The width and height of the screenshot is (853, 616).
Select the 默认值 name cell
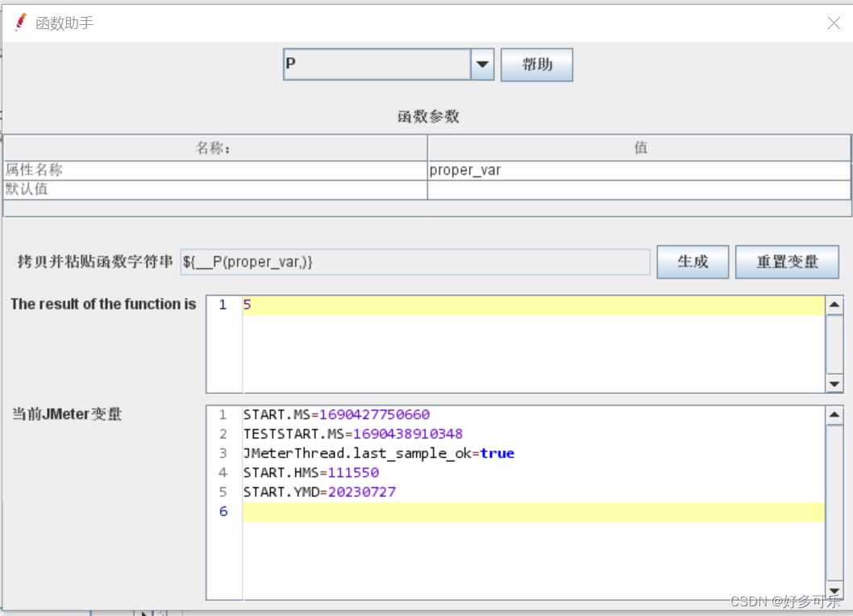[x=215, y=190]
